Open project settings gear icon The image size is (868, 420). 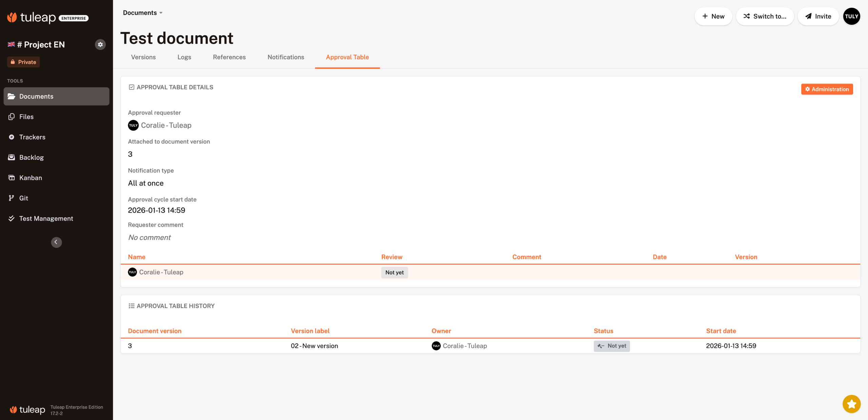[x=100, y=44]
